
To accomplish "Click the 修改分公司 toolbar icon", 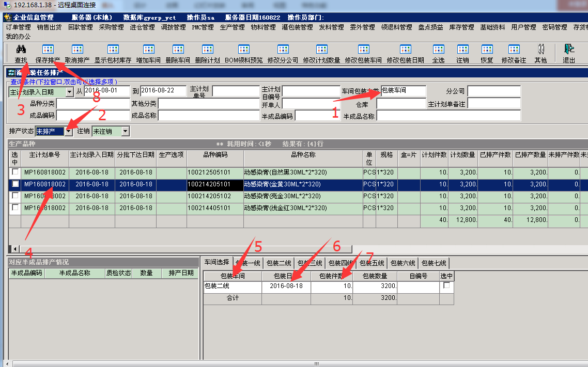I will (283, 50).
